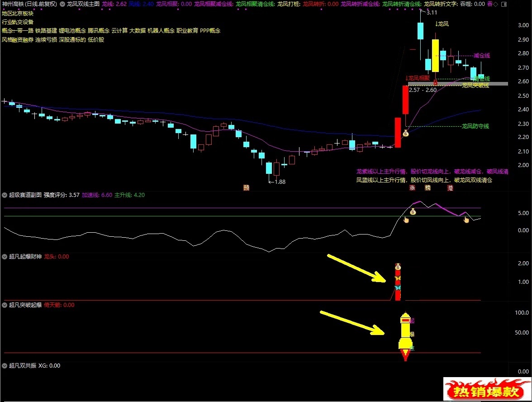Viewport: 532px width, 402px height.
Task: Expand the 龙凤双线主图 indicator dropdown arrow
Action: click(62, 4)
